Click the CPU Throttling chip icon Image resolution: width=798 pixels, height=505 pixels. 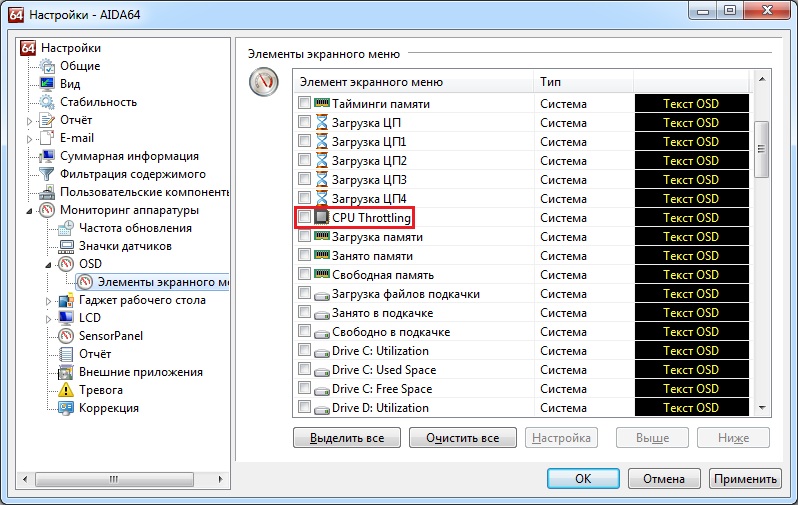pos(322,218)
